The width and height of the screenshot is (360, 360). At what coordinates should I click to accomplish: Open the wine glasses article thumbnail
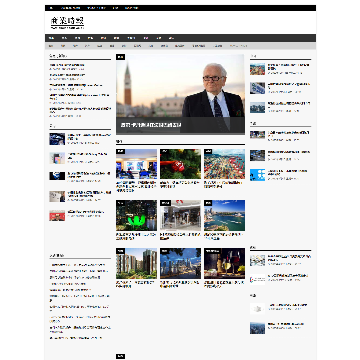click(x=224, y=263)
